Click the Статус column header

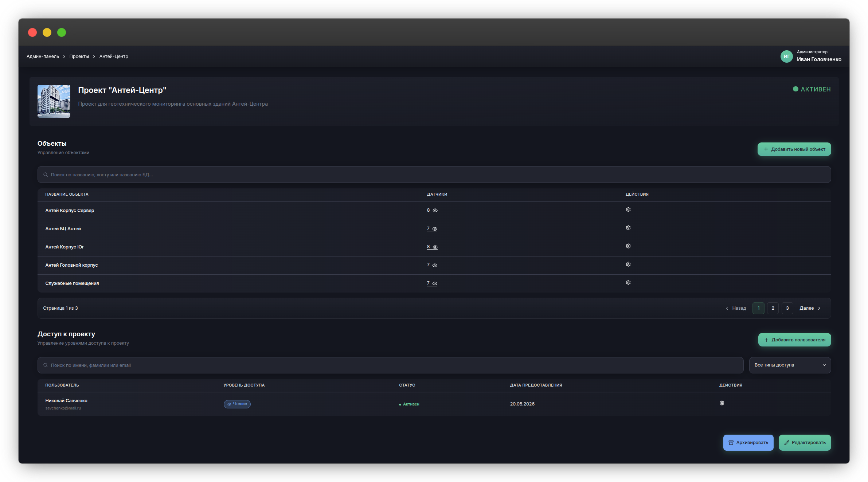(407, 385)
